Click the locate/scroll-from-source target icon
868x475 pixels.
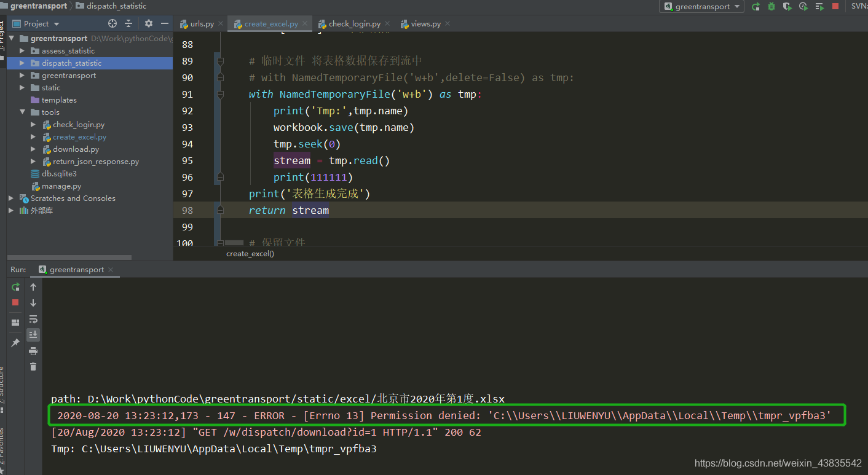point(112,23)
